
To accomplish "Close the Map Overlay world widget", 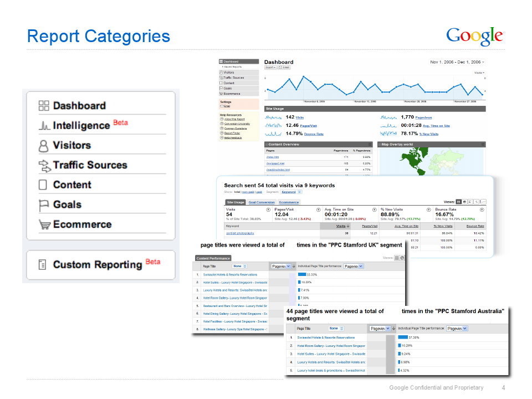I will coord(483,145).
